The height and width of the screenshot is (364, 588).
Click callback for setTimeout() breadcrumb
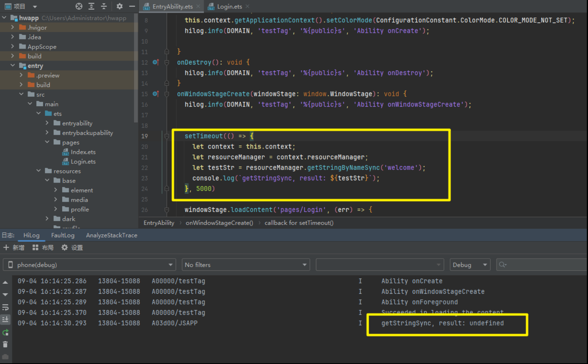coord(299,223)
